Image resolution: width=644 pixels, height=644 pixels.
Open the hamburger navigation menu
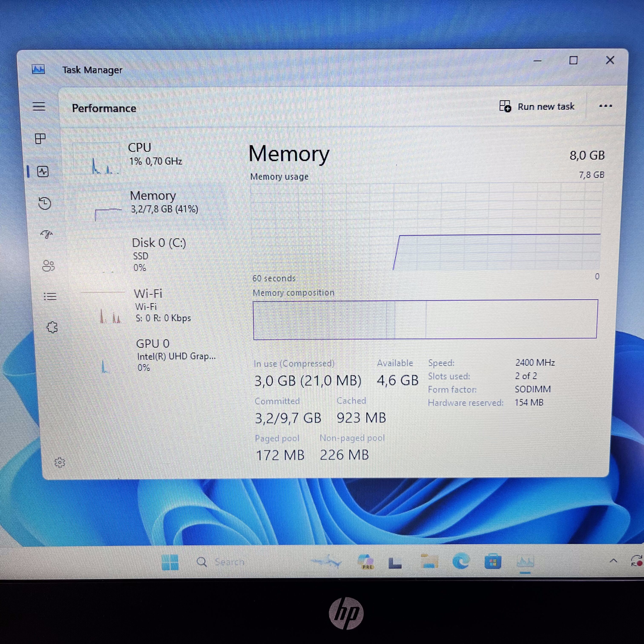39,106
